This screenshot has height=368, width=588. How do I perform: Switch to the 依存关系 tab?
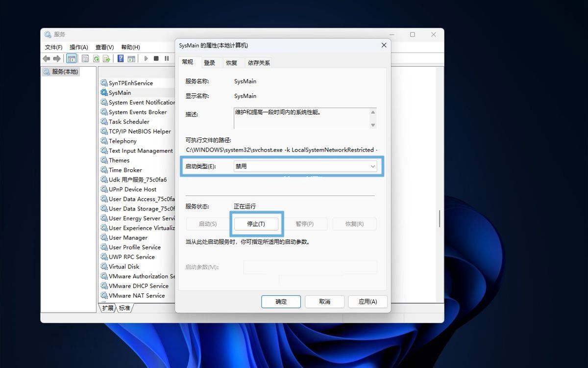coord(259,63)
